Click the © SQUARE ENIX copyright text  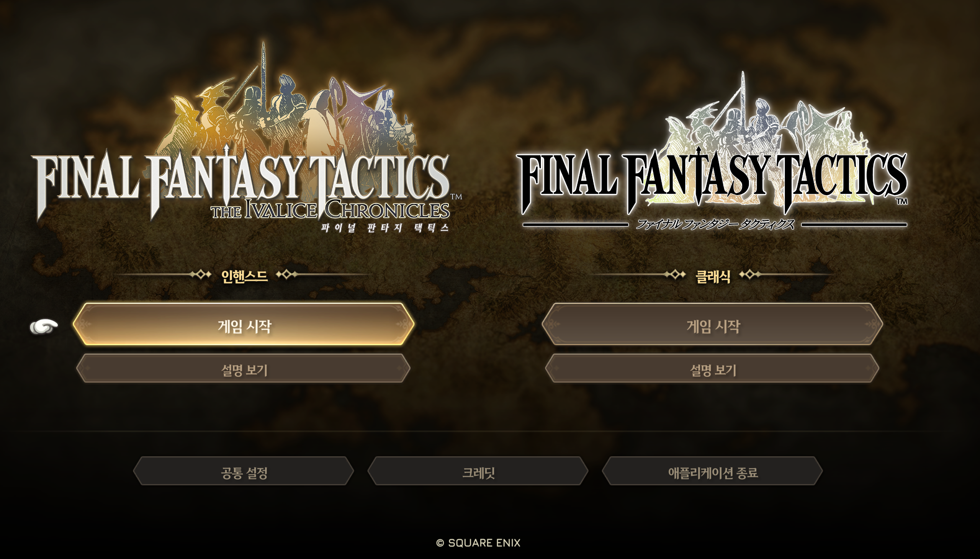point(478,543)
